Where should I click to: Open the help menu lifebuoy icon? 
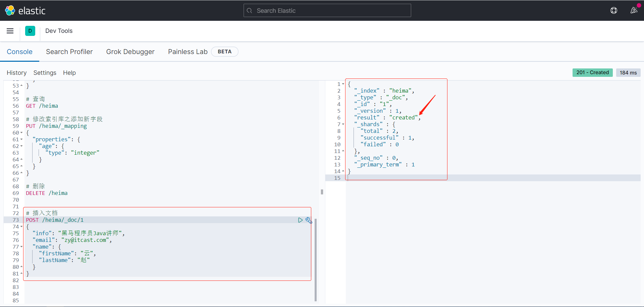(x=614, y=10)
